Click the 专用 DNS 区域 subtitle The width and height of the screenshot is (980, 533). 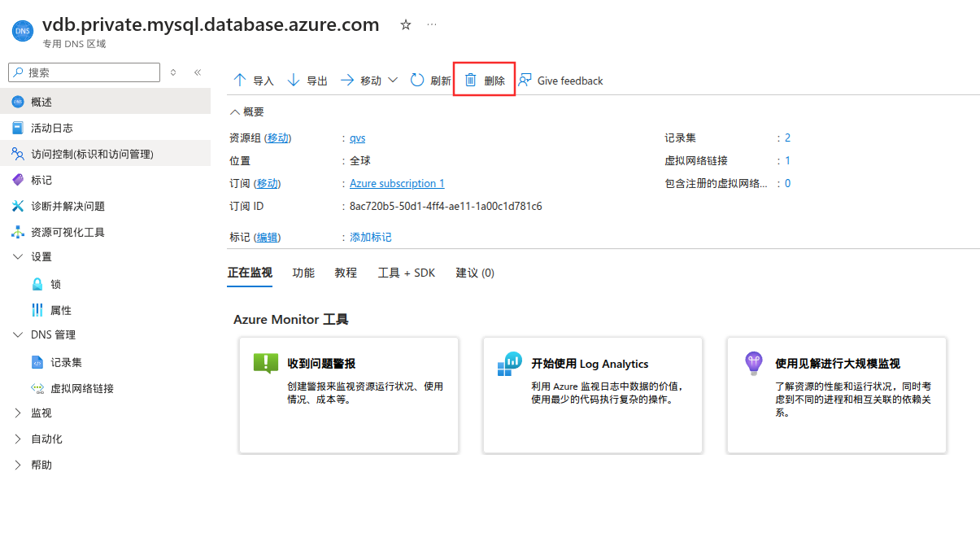(x=74, y=44)
